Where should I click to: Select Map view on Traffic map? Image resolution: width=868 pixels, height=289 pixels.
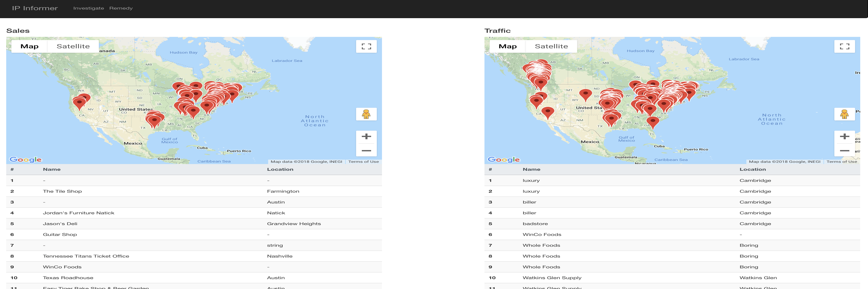pyautogui.click(x=507, y=47)
